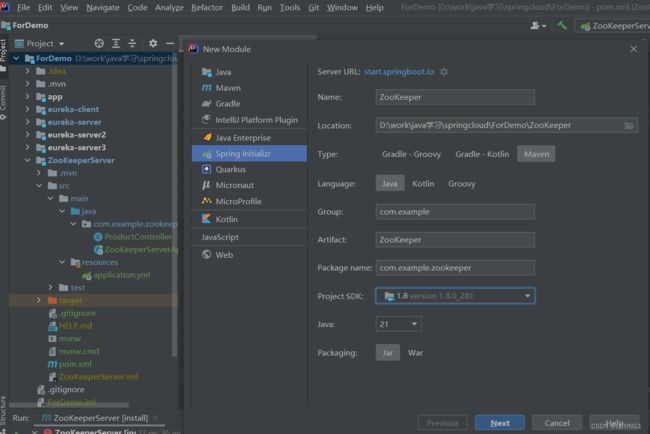The height and width of the screenshot is (434, 650).
Task: Expand the target folder
Action: point(39,300)
